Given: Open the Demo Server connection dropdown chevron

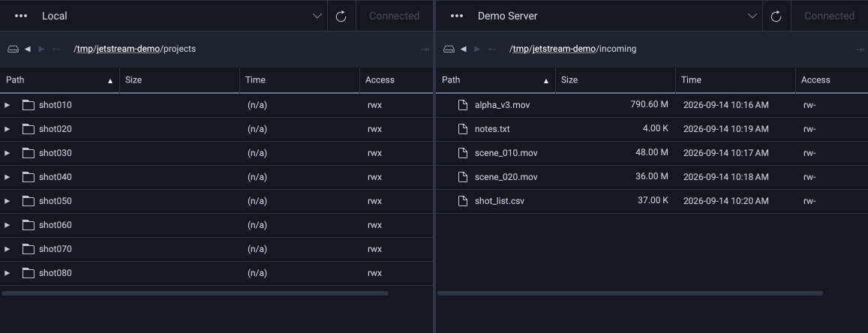Looking at the screenshot, I should [x=752, y=16].
